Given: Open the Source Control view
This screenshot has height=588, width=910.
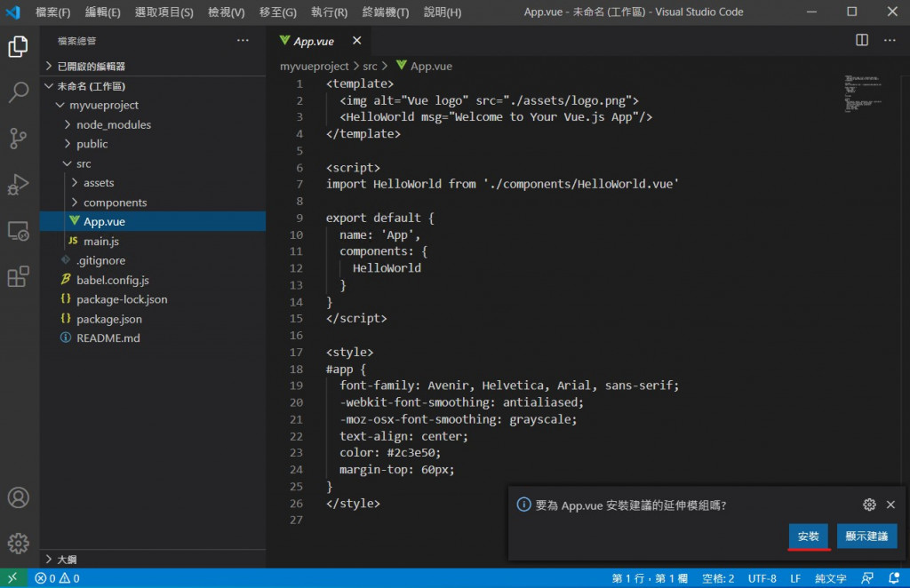Looking at the screenshot, I should tap(18, 139).
